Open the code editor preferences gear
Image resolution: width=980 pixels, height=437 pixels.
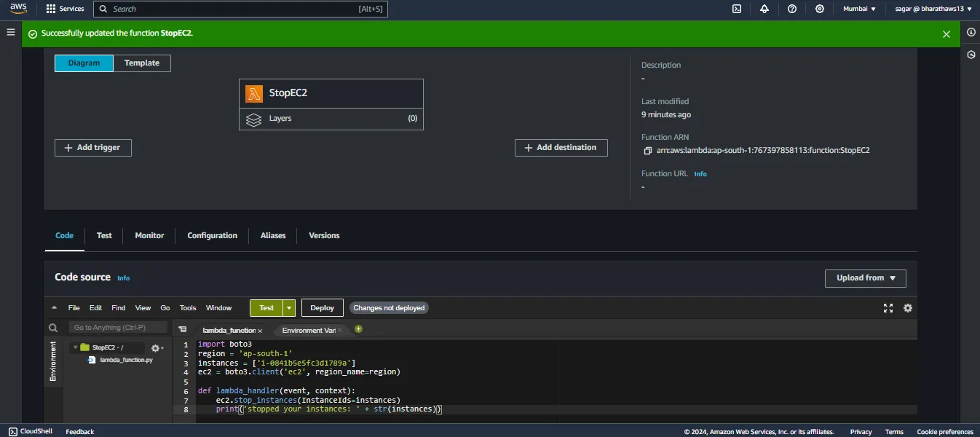[x=908, y=308]
